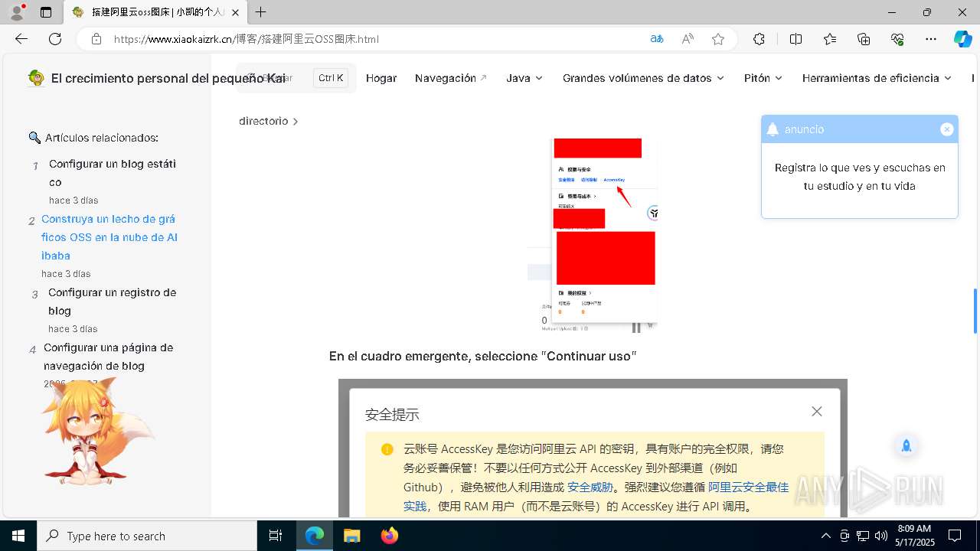This screenshot has height=551, width=980.
Task: Open Task View on the taskbar
Action: click(x=276, y=536)
